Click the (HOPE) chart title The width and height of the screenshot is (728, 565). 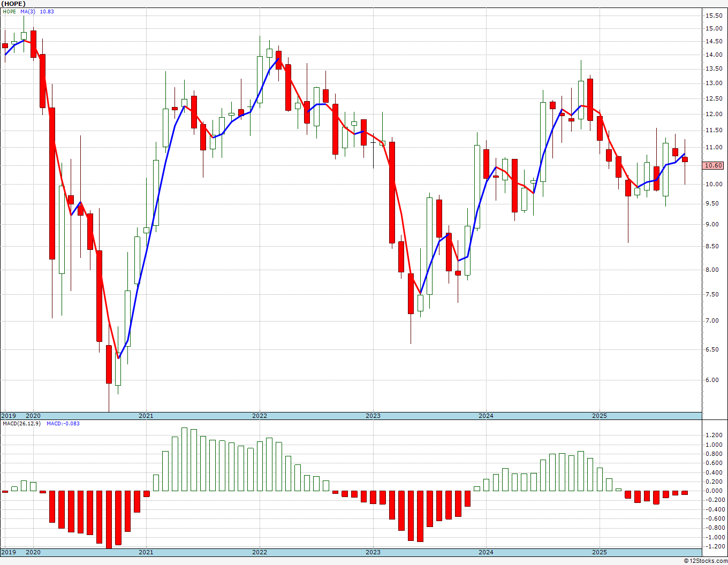click(13, 4)
